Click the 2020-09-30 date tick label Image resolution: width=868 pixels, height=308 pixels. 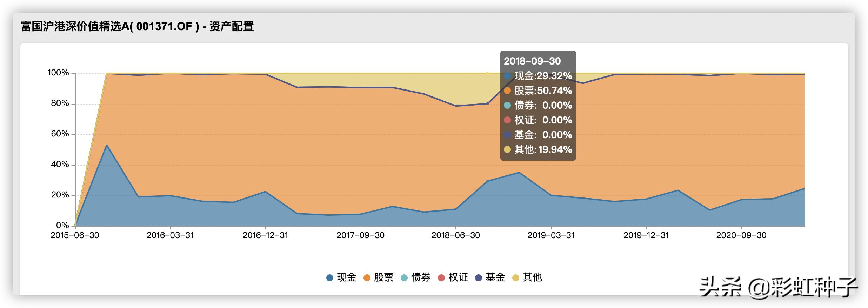(x=741, y=235)
